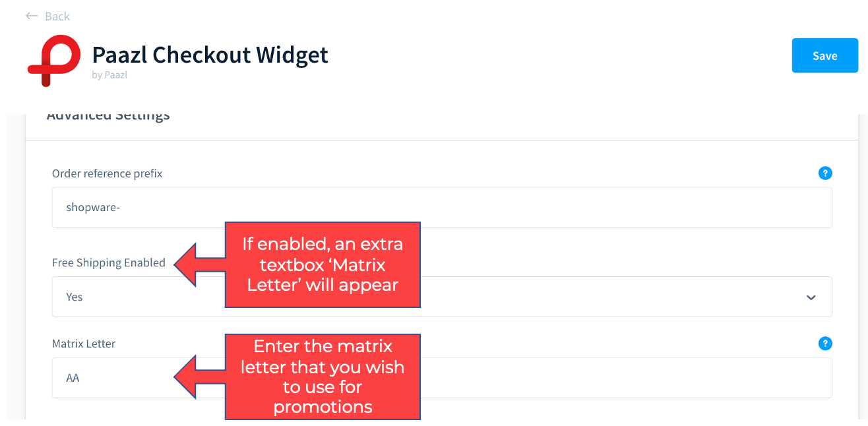Image resolution: width=868 pixels, height=426 pixels.
Task: Click red arrow pointing at the AA field
Action: 199,377
